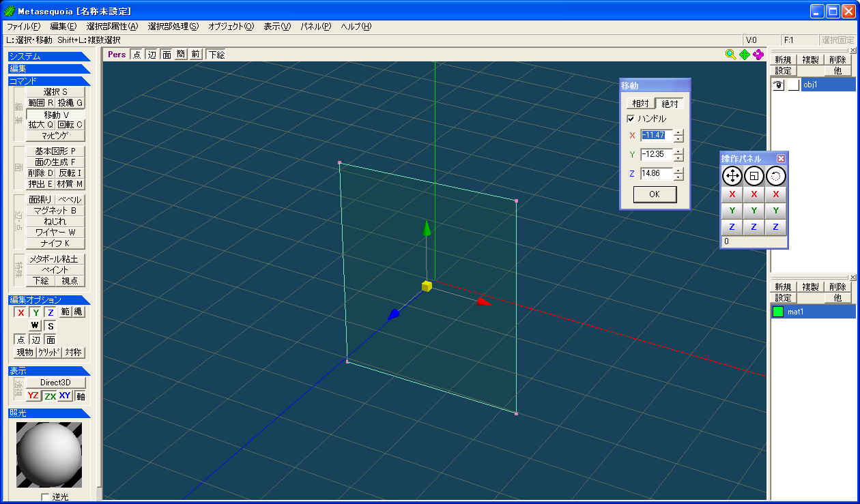Screen dimensions: 860x504
Task: Collapse the 編集オプション panel header
Action: point(49,300)
